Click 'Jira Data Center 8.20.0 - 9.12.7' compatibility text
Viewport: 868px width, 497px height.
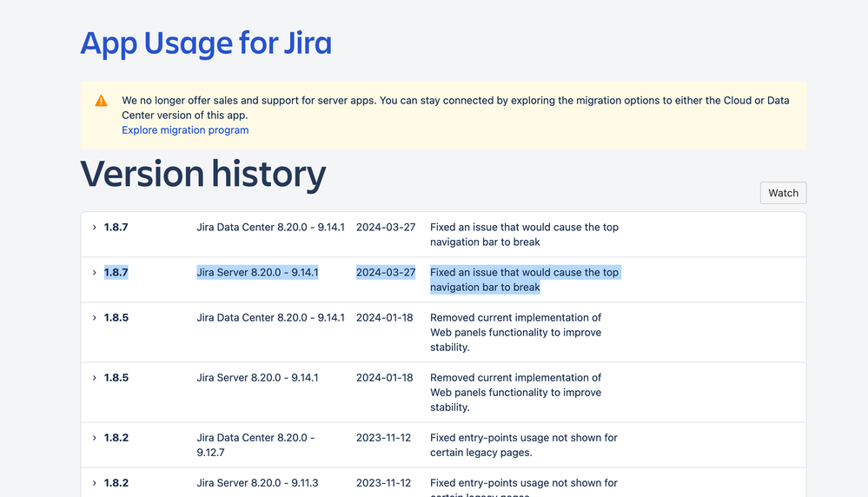point(255,445)
